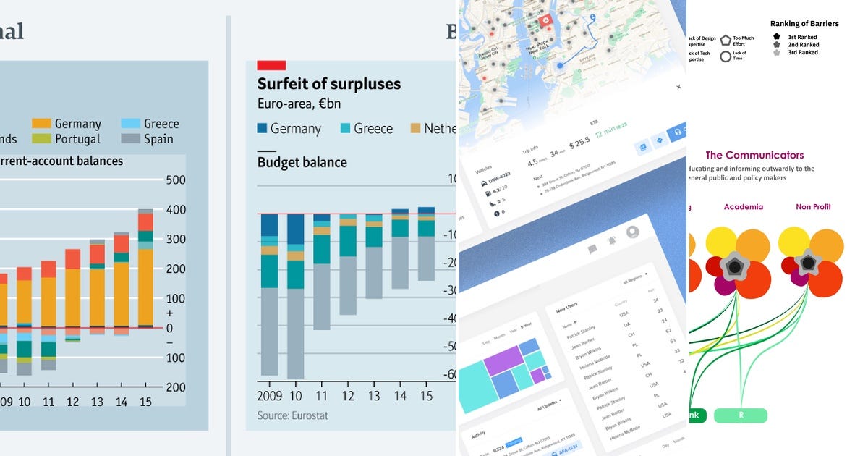Image resolution: width=868 pixels, height=456 pixels.
Task: Toggle Month view below the New Users panel
Action: point(677,442)
